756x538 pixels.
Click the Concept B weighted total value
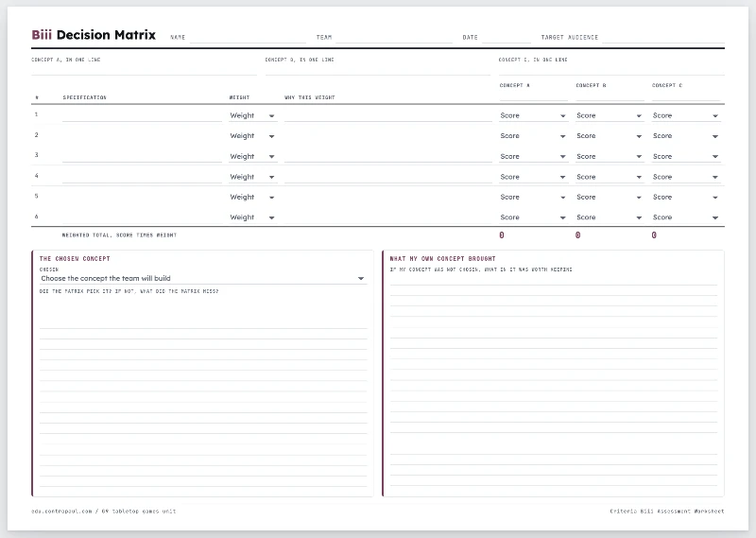pyautogui.click(x=577, y=235)
